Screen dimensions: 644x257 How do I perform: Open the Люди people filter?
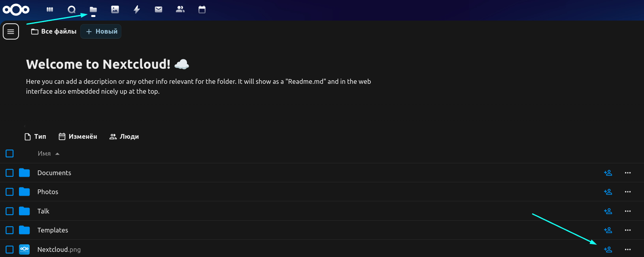click(124, 136)
